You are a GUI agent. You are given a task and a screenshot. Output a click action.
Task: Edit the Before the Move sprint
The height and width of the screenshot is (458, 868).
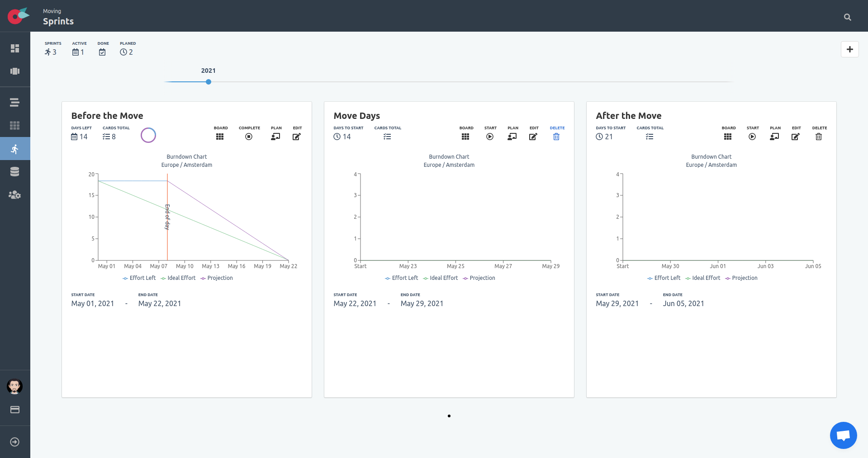coord(297,134)
